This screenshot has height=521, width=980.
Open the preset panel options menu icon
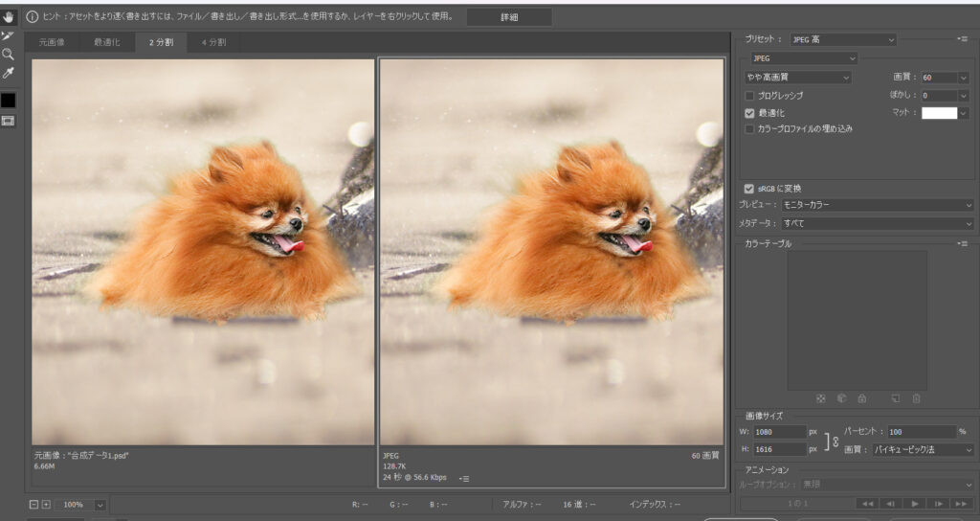pos(962,39)
